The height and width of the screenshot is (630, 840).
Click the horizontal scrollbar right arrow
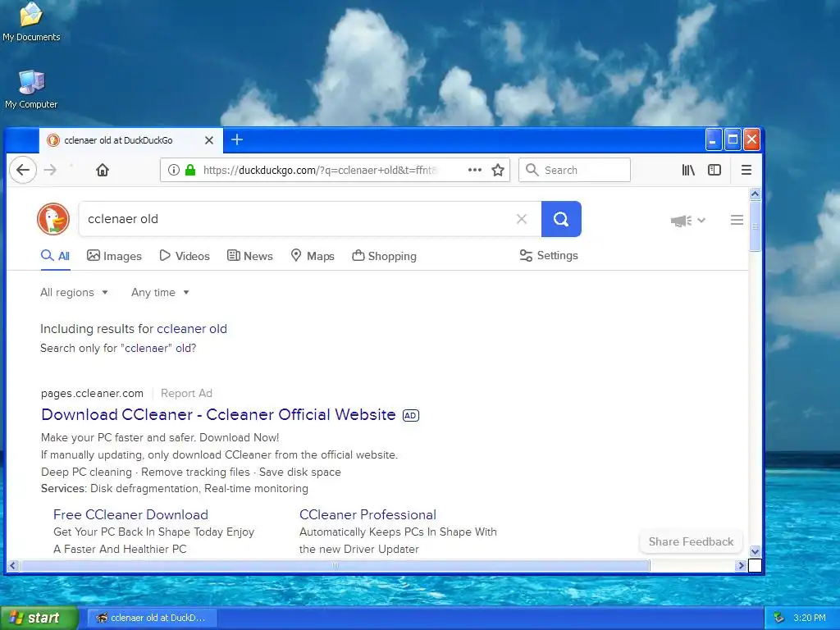point(741,565)
